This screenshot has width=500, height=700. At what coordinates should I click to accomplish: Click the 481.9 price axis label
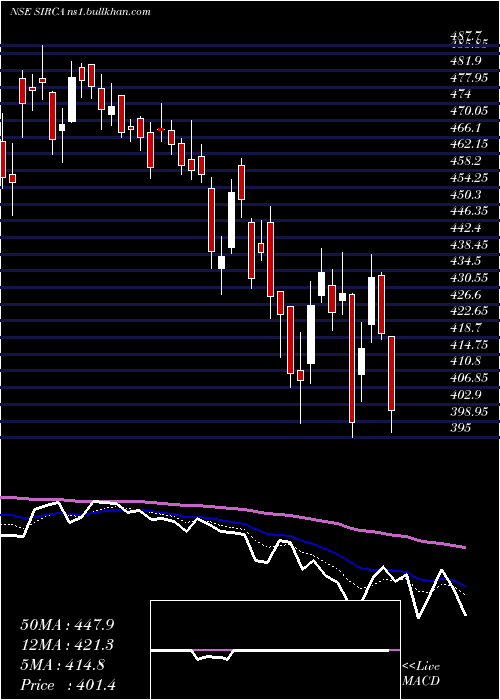(468, 61)
